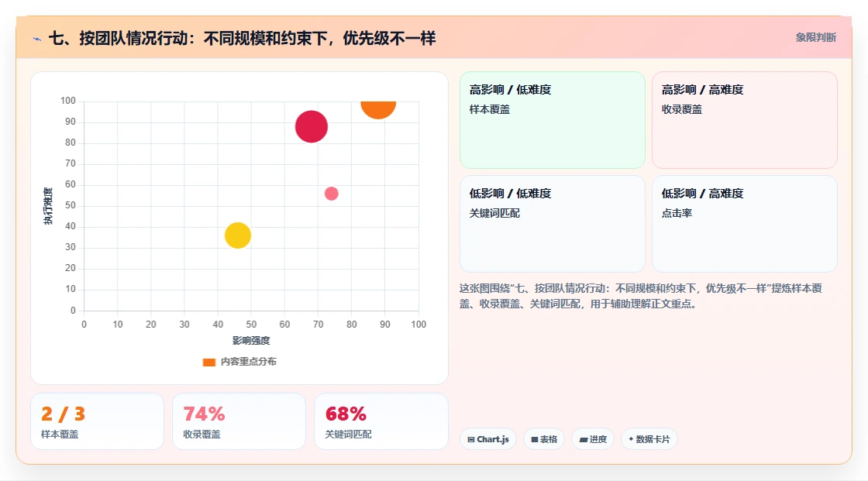
Task: Click the orange bubble near the chart top
Action: 378,109
